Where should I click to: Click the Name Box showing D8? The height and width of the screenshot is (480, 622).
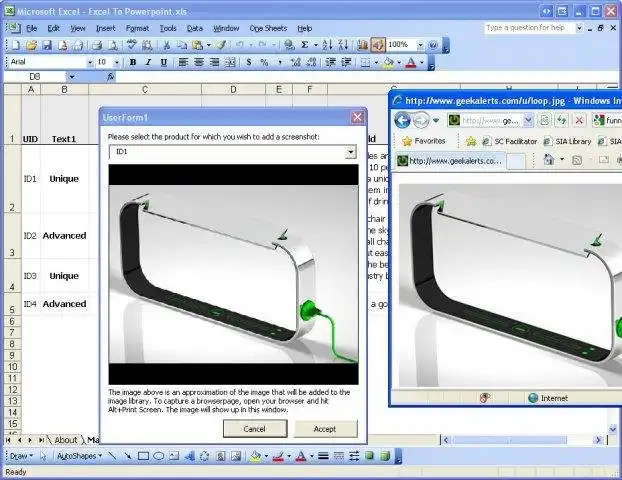[x=36, y=77]
